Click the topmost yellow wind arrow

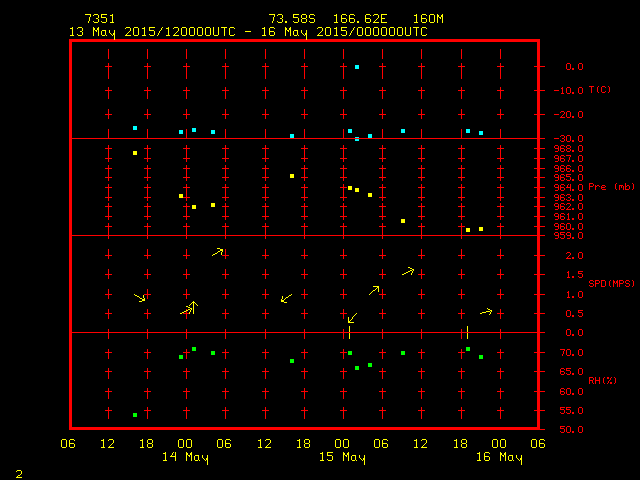pyautogui.click(x=218, y=252)
